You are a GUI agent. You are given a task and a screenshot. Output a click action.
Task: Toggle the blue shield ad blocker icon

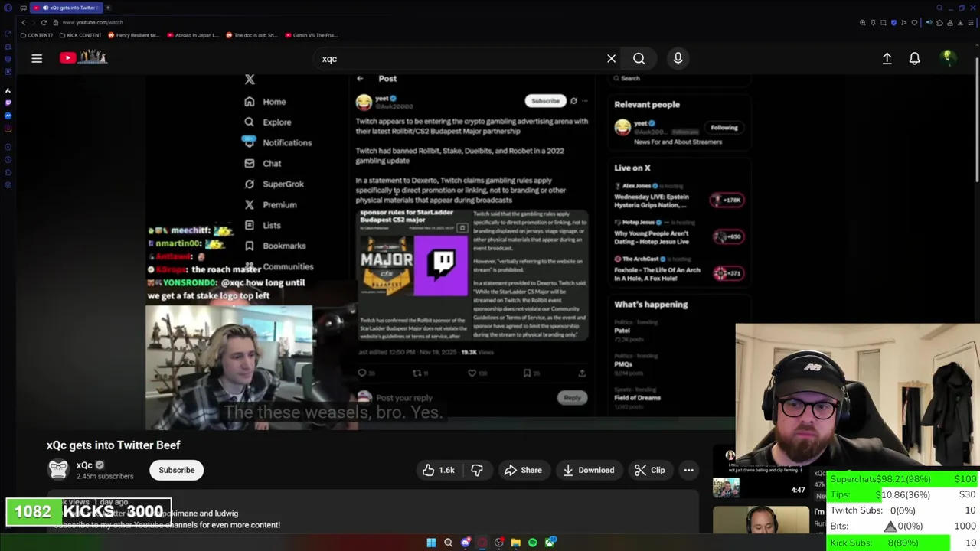point(893,23)
